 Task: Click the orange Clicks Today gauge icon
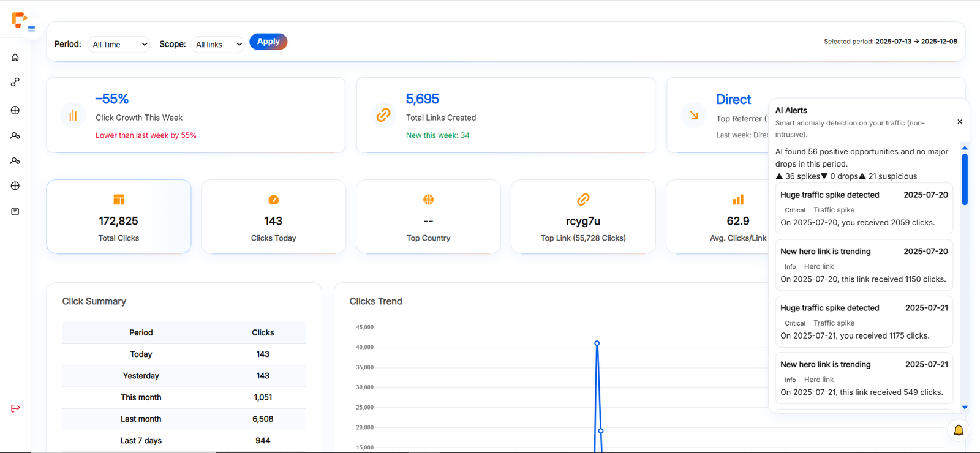[273, 200]
